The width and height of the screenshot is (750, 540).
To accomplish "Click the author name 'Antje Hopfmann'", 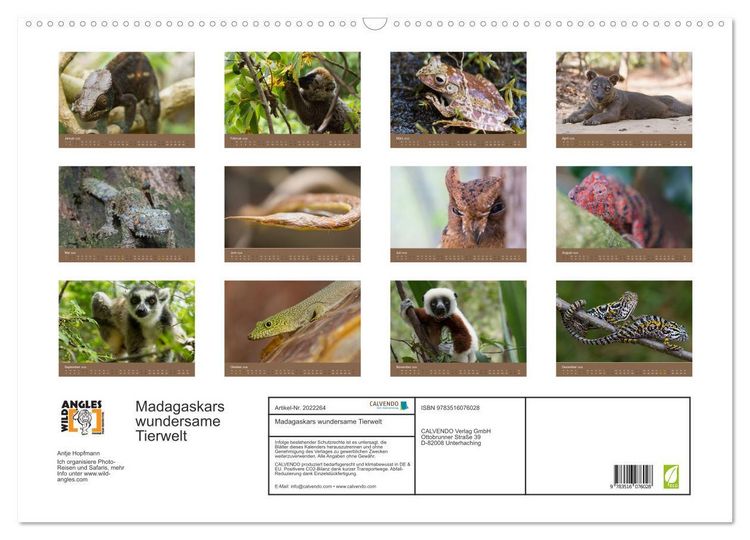I will pyautogui.click(x=78, y=453).
